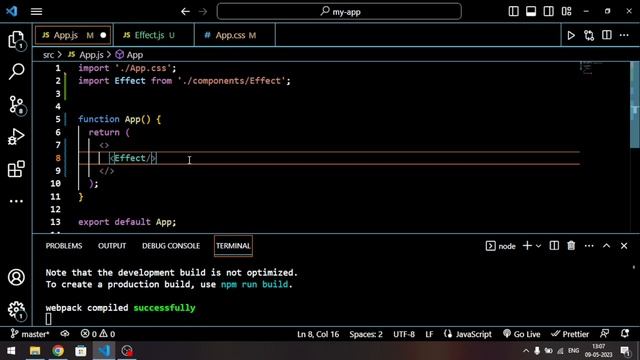Start the server with Go Live
Image resolution: width=640 pixels, height=360 pixels.
pos(522,334)
